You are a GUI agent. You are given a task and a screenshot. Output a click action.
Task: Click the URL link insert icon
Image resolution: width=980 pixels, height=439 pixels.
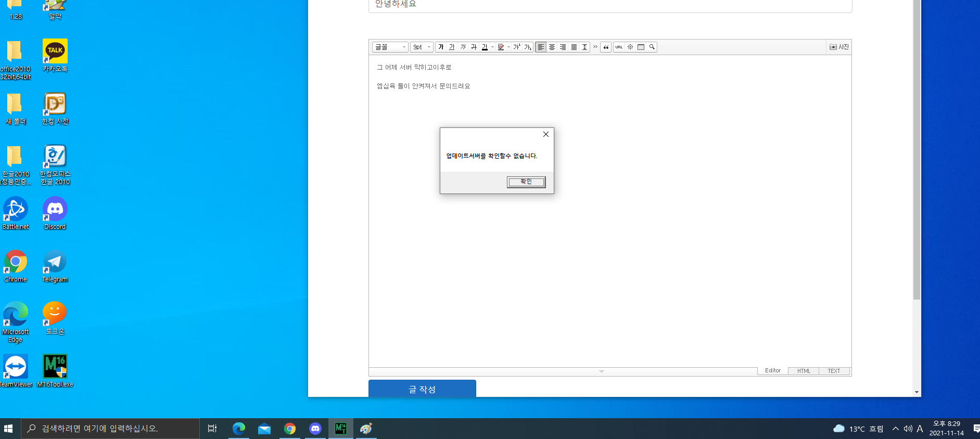click(x=619, y=47)
